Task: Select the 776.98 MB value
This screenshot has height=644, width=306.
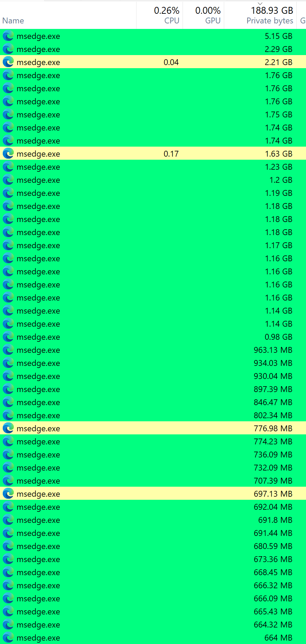Action: 273,429
